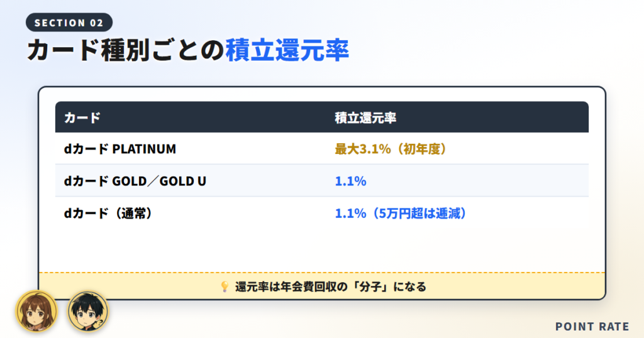Click the lightbulb icon in the yellow banner

click(225, 286)
